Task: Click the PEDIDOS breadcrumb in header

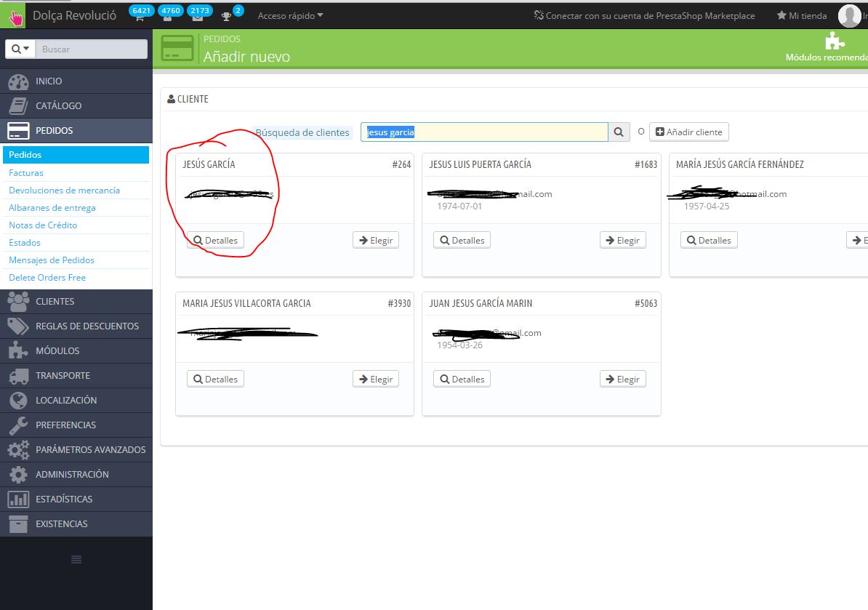Action: 222,39
